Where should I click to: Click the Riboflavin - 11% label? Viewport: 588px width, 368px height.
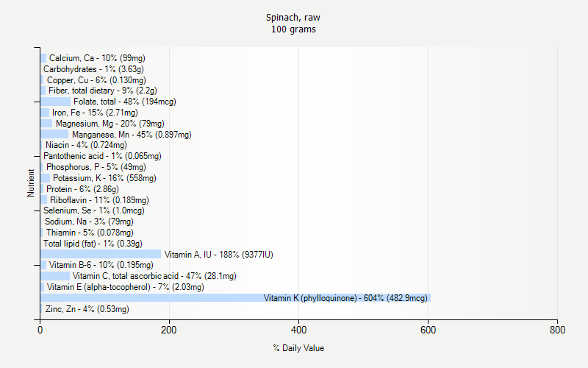[99, 200]
